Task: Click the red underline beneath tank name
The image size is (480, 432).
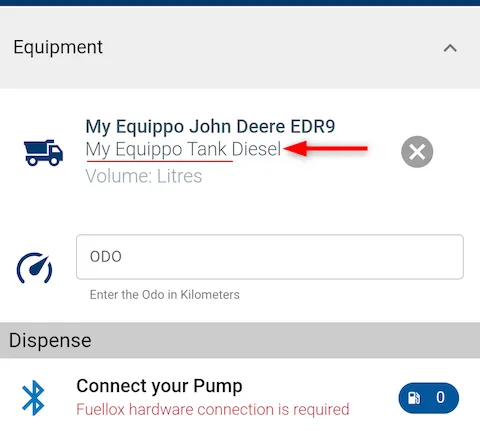Action: pyautogui.click(x=160, y=161)
